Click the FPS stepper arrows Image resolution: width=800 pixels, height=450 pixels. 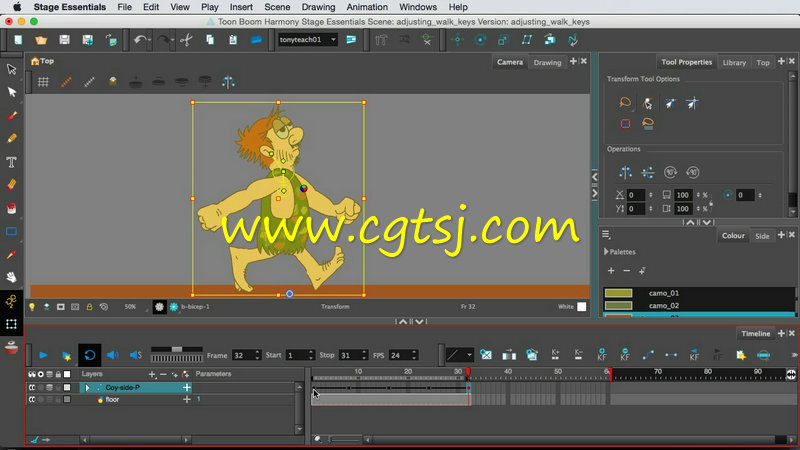(x=414, y=355)
